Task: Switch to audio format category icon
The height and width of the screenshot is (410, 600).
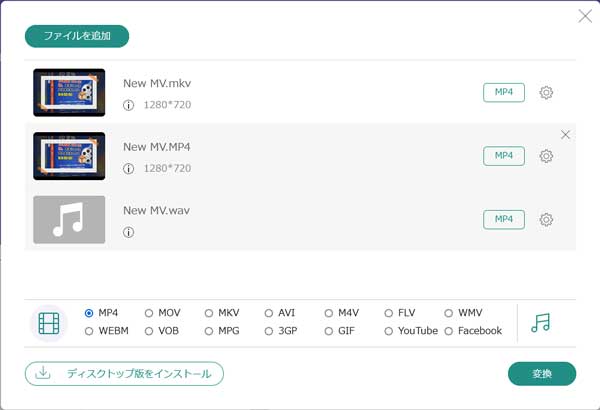Action: (x=541, y=323)
